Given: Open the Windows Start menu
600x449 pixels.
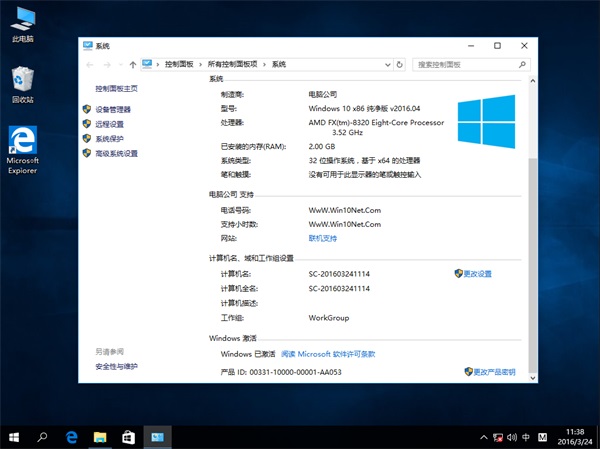Looking at the screenshot, I should [x=14, y=437].
